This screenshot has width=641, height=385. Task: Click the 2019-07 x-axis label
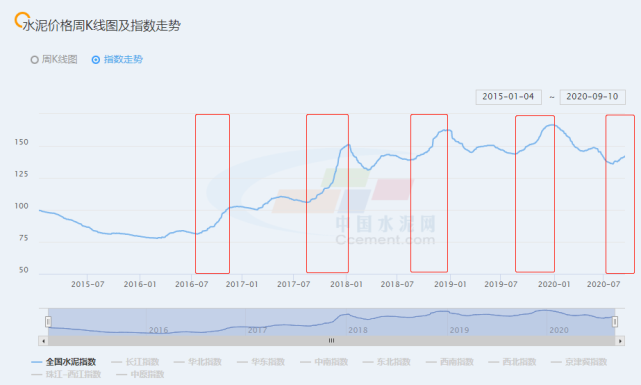coord(501,284)
